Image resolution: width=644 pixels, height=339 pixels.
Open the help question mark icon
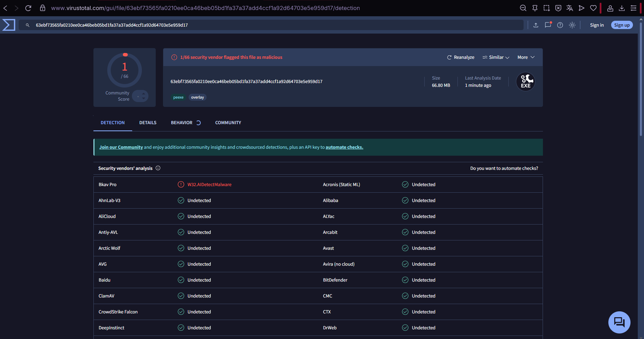coord(560,25)
